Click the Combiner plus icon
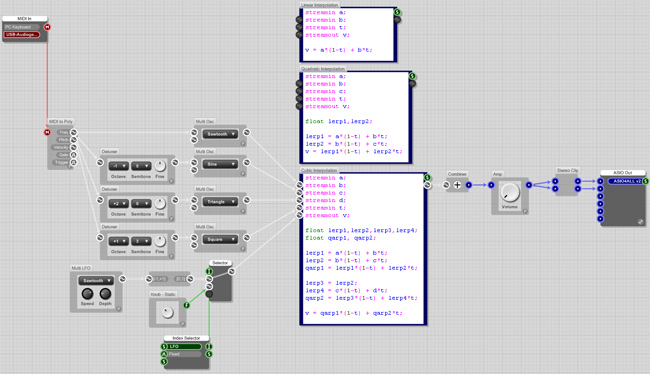This screenshot has width=650, height=374. coord(457,185)
